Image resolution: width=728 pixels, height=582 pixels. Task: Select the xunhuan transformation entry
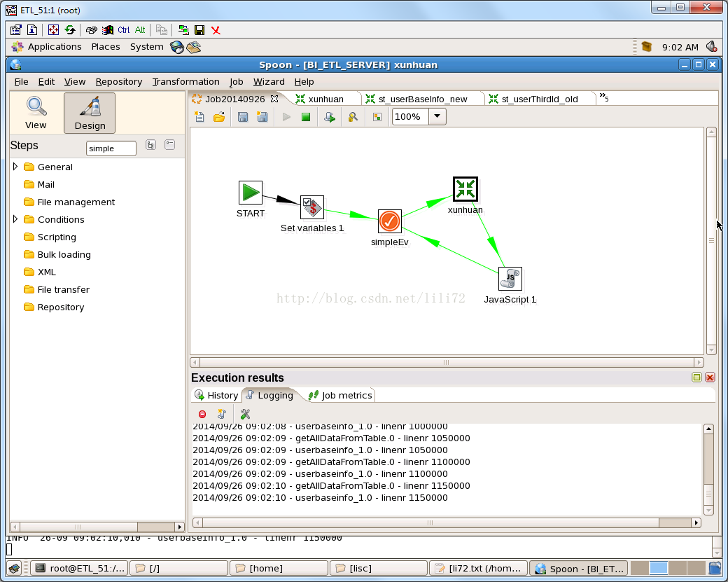click(x=465, y=189)
